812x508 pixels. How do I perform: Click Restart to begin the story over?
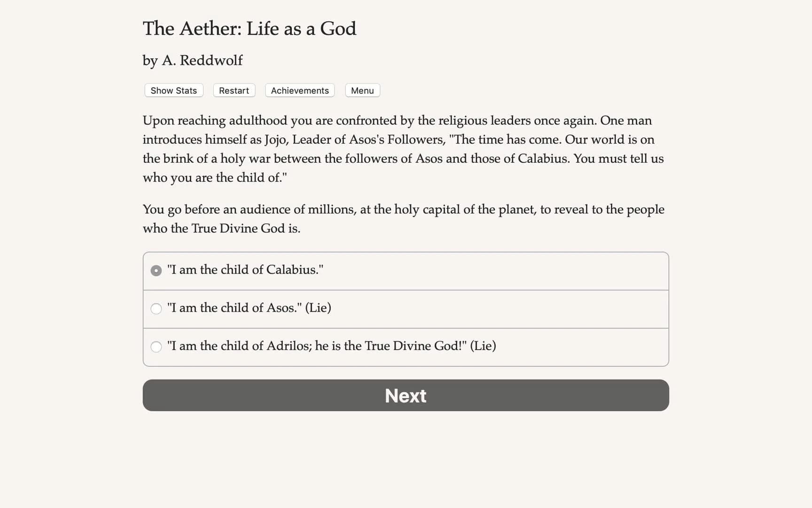click(x=234, y=90)
